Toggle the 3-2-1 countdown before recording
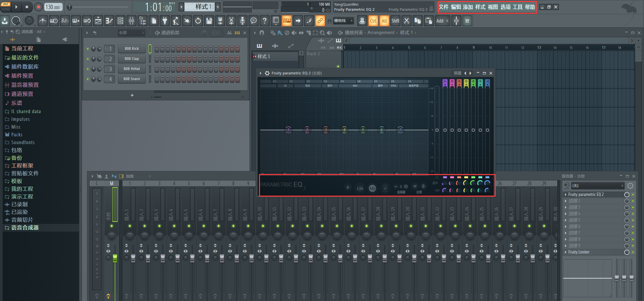 click(65, 21)
